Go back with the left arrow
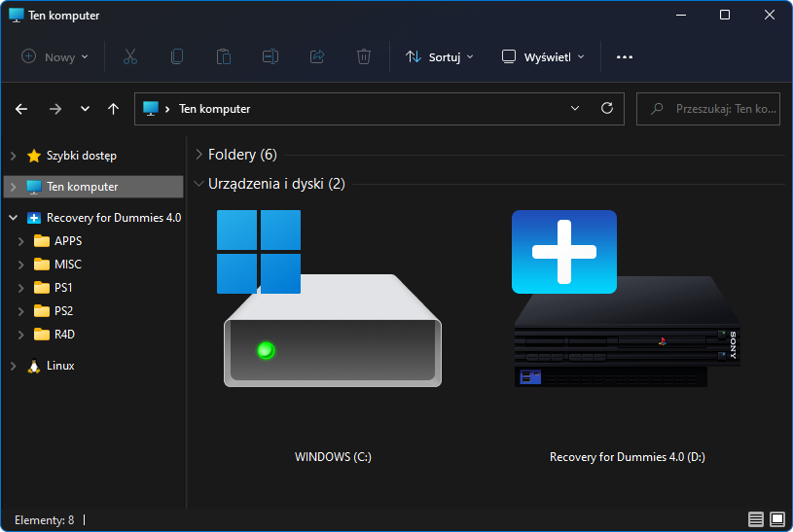 (x=21, y=109)
